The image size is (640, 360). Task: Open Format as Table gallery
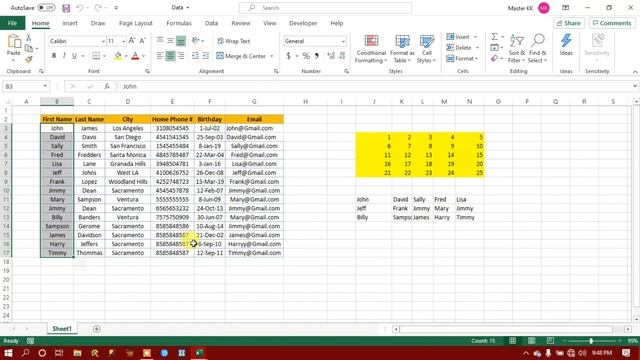point(402,49)
